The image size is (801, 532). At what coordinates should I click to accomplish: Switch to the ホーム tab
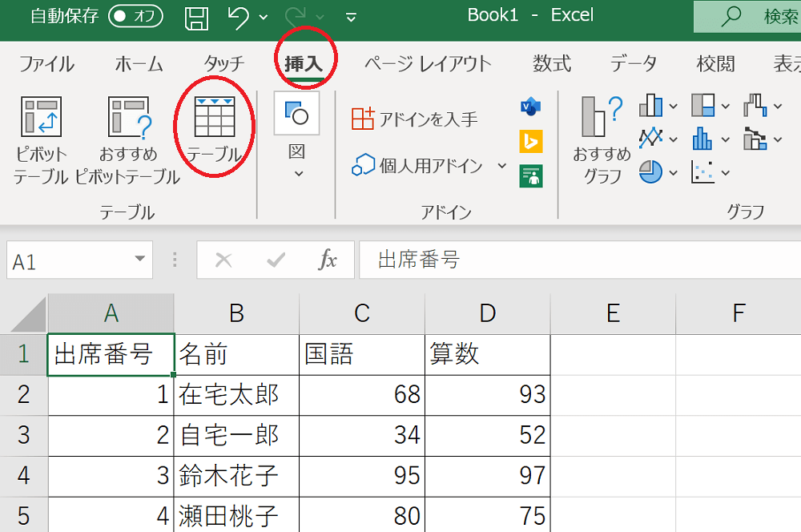pyautogui.click(x=139, y=64)
